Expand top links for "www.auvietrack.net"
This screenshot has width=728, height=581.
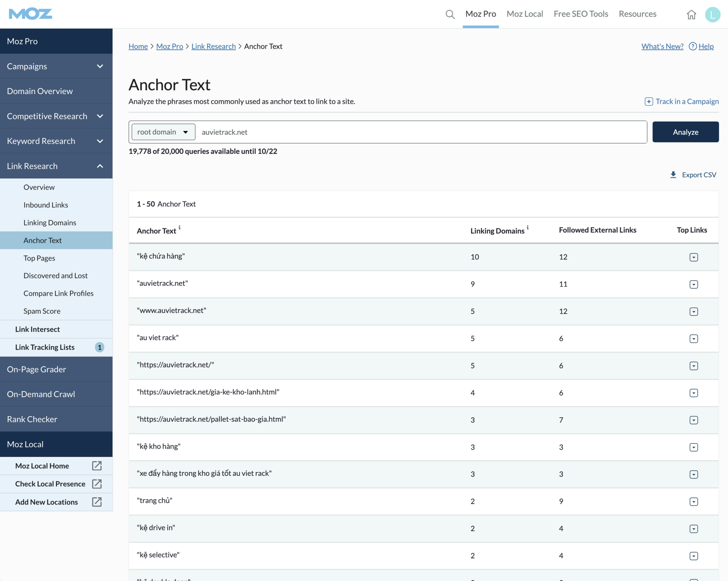694,311
